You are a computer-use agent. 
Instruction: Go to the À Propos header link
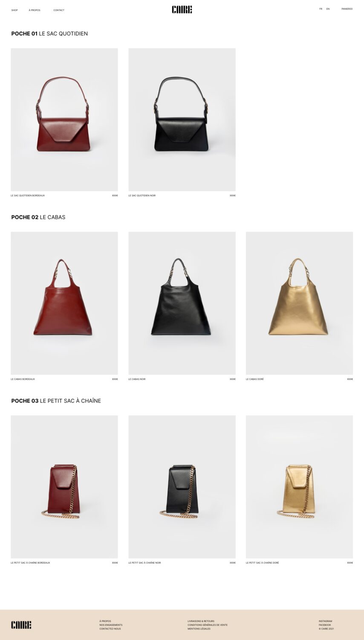pyautogui.click(x=35, y=10)
